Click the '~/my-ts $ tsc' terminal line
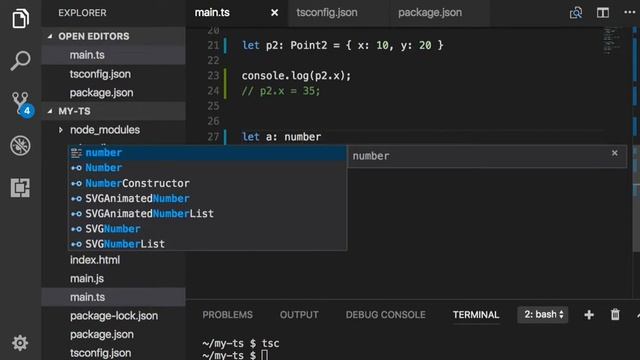This screenshot has width=640, height=360. 241,343
